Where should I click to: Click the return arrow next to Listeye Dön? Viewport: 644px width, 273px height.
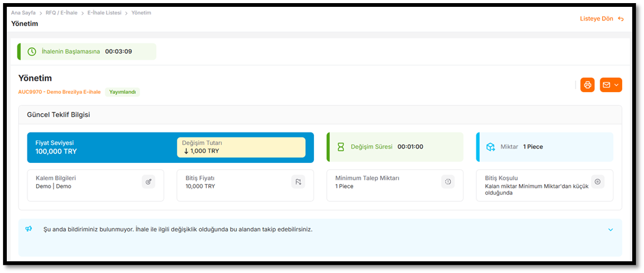click(x=620, y=19)
